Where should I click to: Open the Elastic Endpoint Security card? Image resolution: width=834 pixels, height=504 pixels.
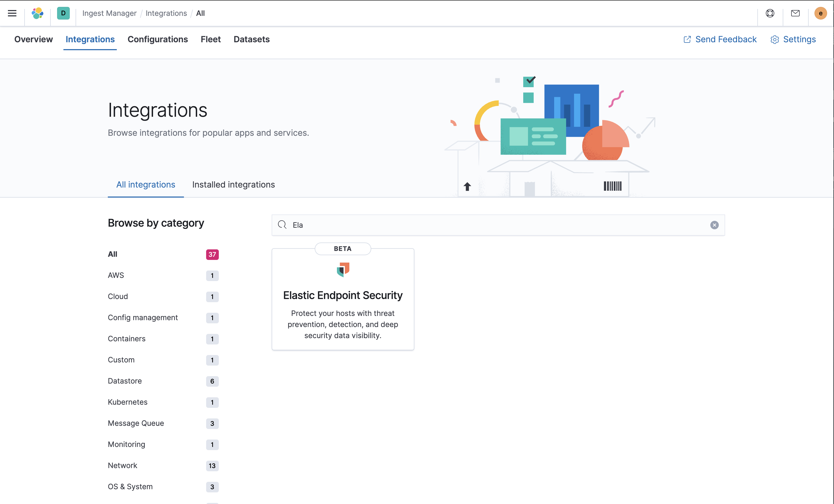[x=342, y=299]
